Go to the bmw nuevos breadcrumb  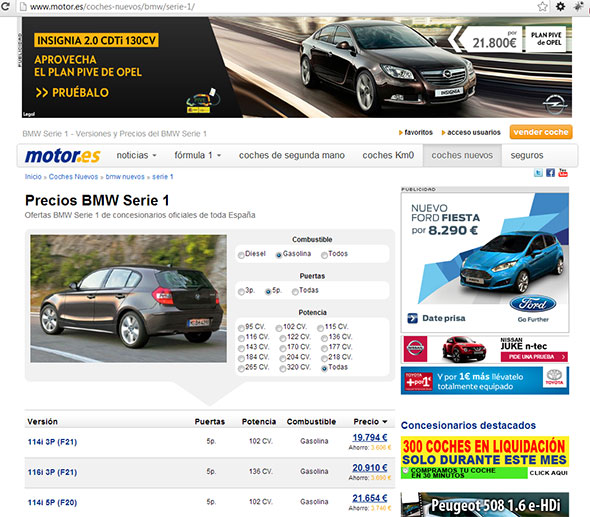[125, 177]
